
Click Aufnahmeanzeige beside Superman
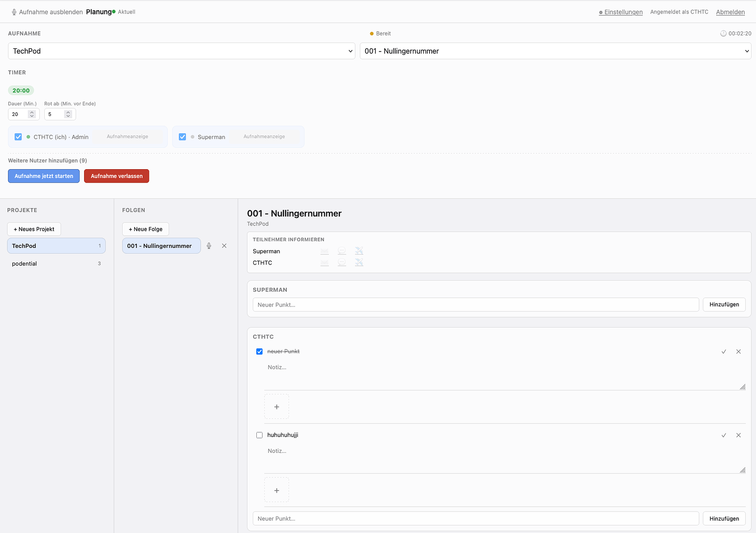[264, 136]
